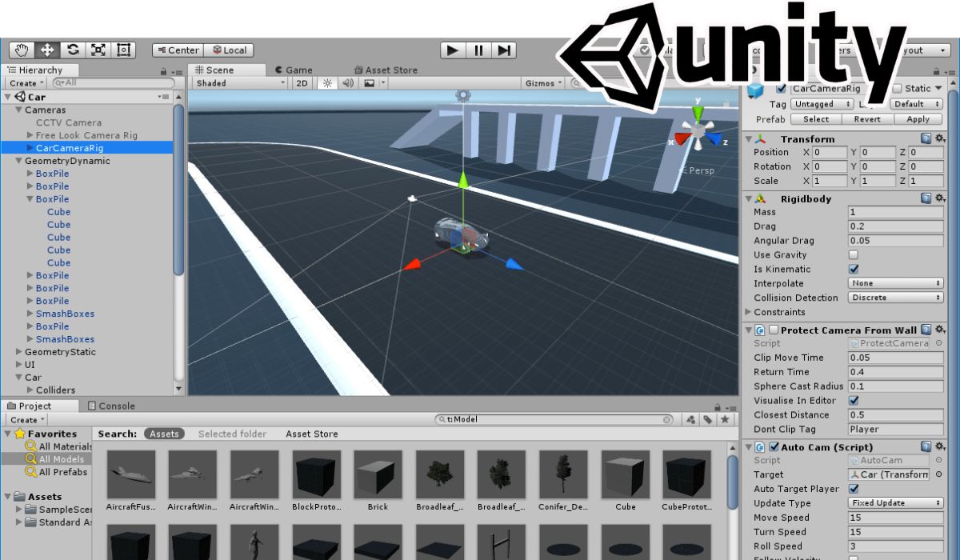Click search by type icon in Project
Screen dimensions: 960x560
690,419
